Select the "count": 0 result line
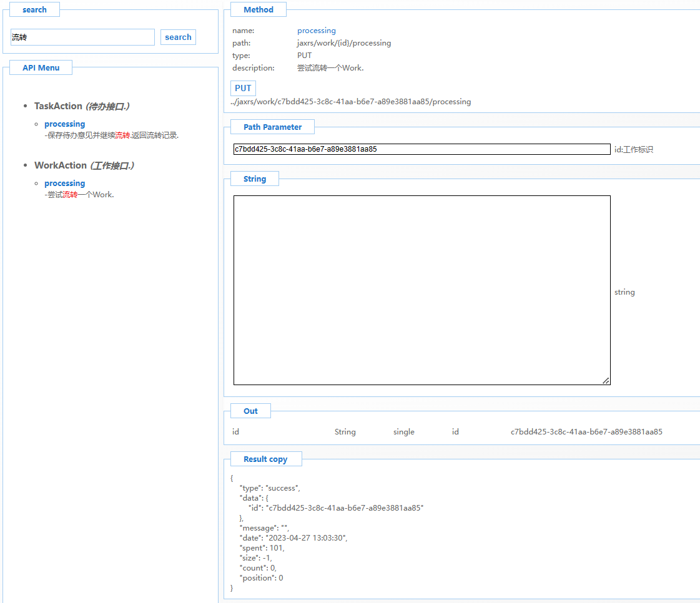The height and width of the screenshot is (603, 700). click(258, 568)
